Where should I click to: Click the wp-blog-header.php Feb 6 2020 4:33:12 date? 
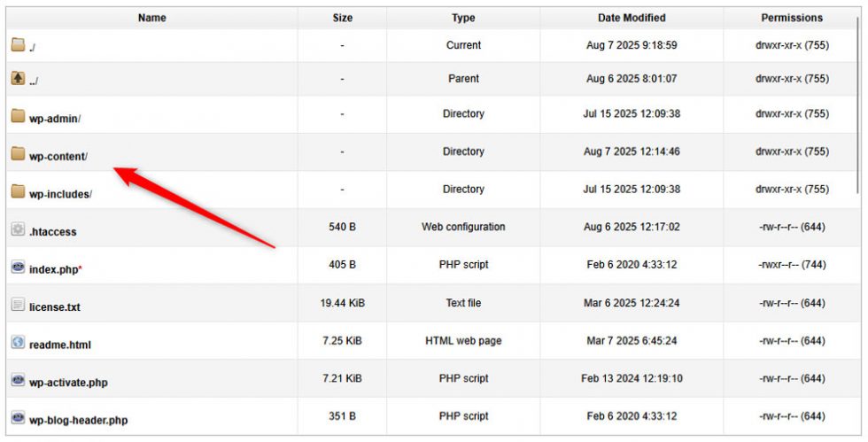point(632,416)
